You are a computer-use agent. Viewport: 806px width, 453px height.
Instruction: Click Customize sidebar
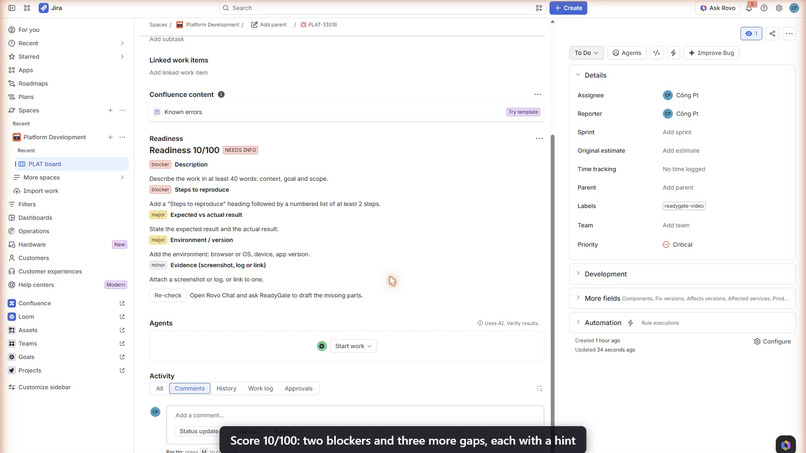pos(44,387)
